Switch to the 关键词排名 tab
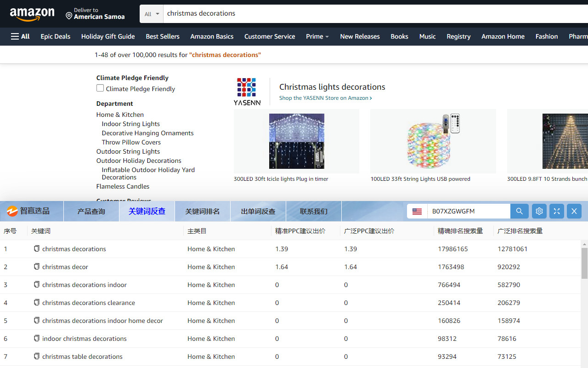588x368 pixels. 203,211
